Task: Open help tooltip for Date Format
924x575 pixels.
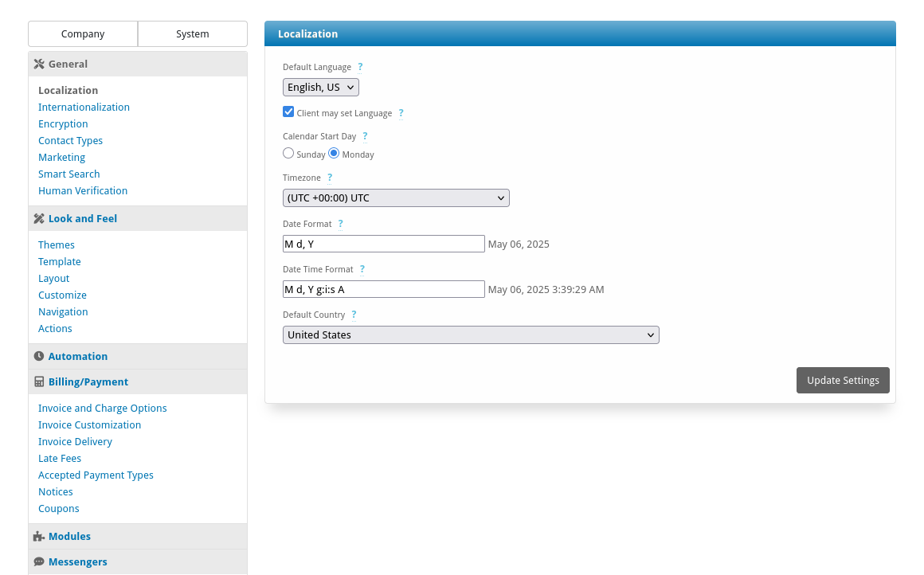Action: (340, 224)
